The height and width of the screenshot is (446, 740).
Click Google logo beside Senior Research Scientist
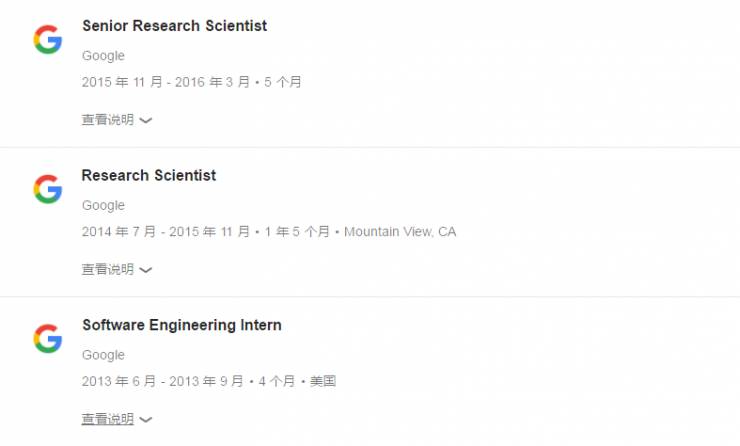(47, 40)
